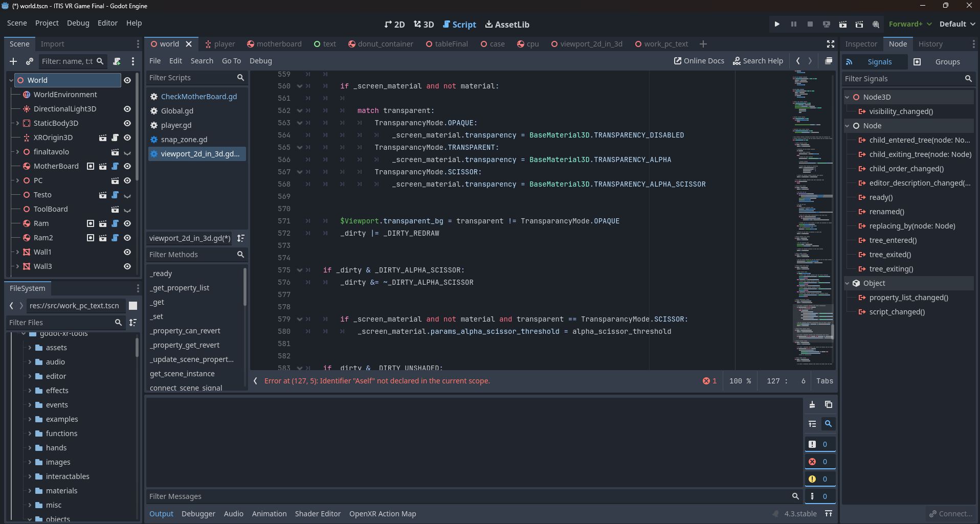Screen dimensions: 980x524
Task: Open the finaltavolo scene in editor icon
Action: (115, 152)
